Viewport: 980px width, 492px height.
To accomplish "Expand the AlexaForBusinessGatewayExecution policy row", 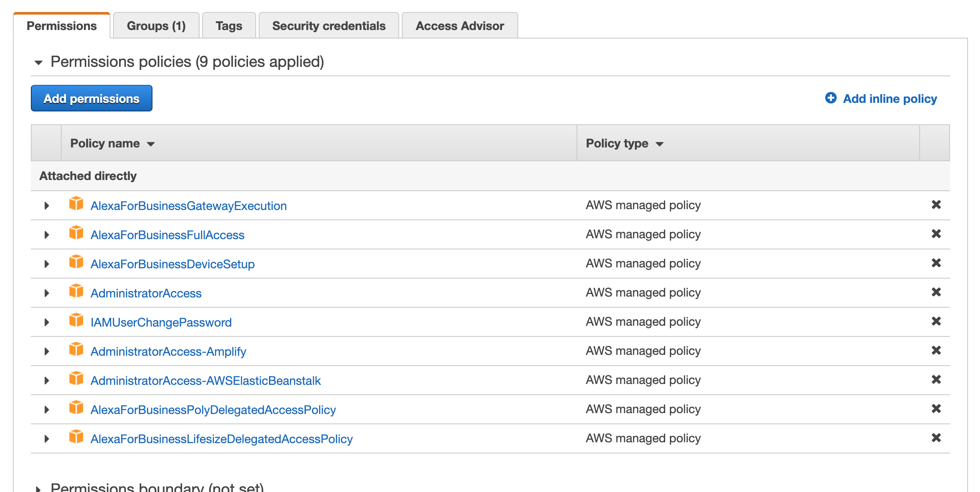I will [47, 206].
